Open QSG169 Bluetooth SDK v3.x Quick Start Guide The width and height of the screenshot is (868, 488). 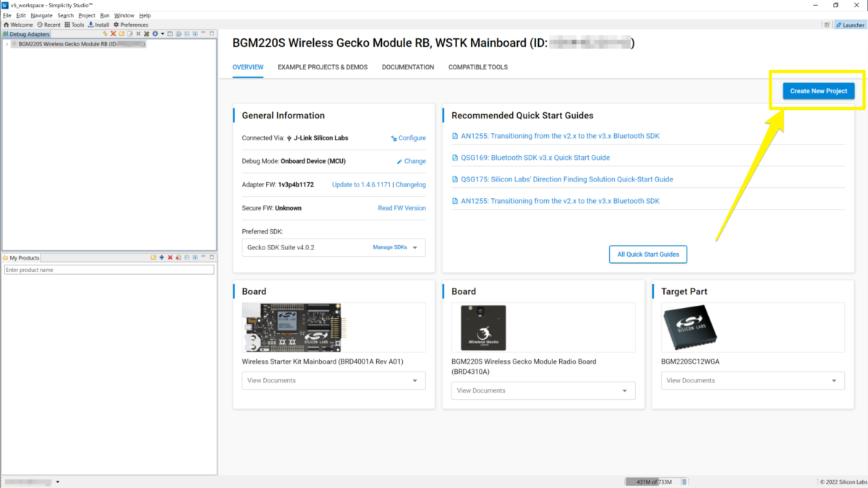[x=535, y=158]
